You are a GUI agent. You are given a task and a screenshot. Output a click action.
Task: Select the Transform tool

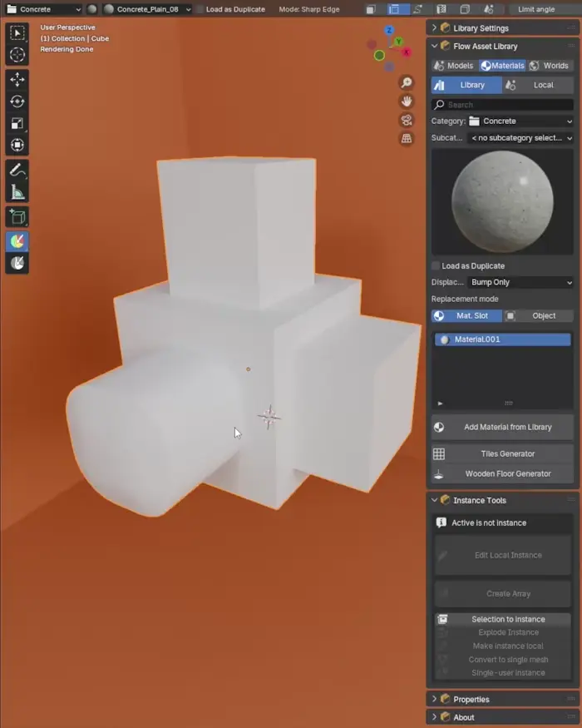[x=17, y=145]
